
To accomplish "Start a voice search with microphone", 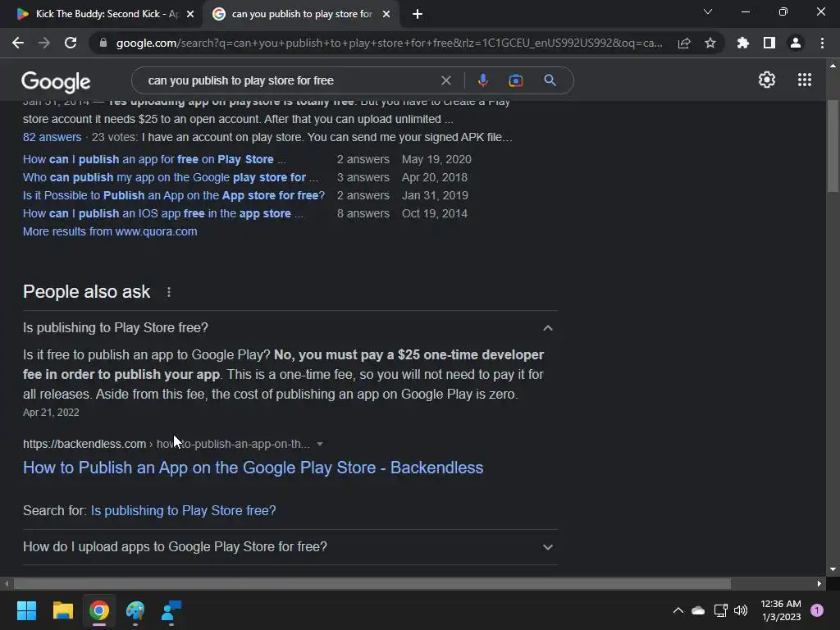I will coord(482,80).
